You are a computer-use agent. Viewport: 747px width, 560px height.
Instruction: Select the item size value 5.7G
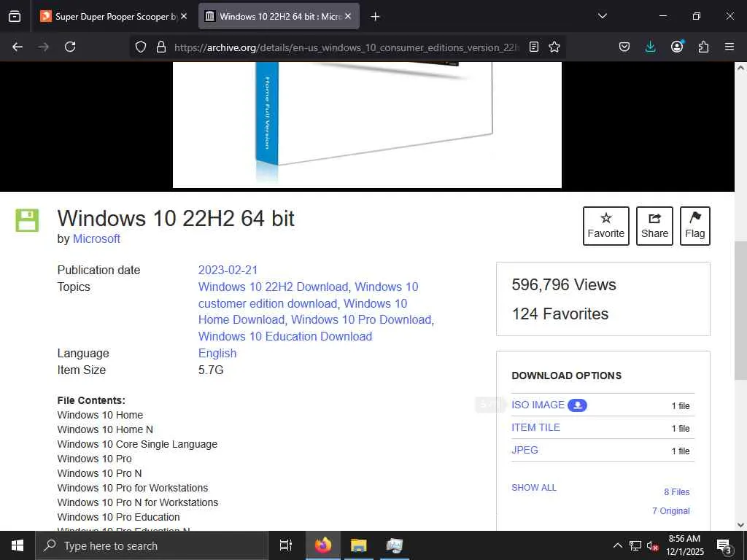[x=211, y=370]
